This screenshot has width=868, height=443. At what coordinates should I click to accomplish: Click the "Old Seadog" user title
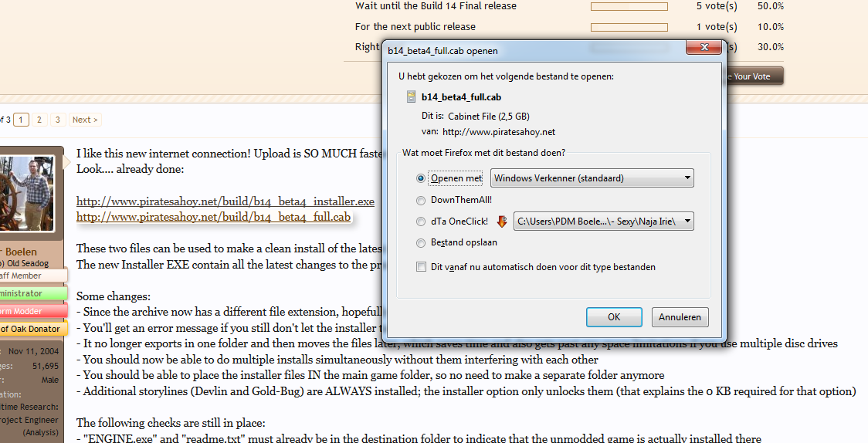coord(28,263)
